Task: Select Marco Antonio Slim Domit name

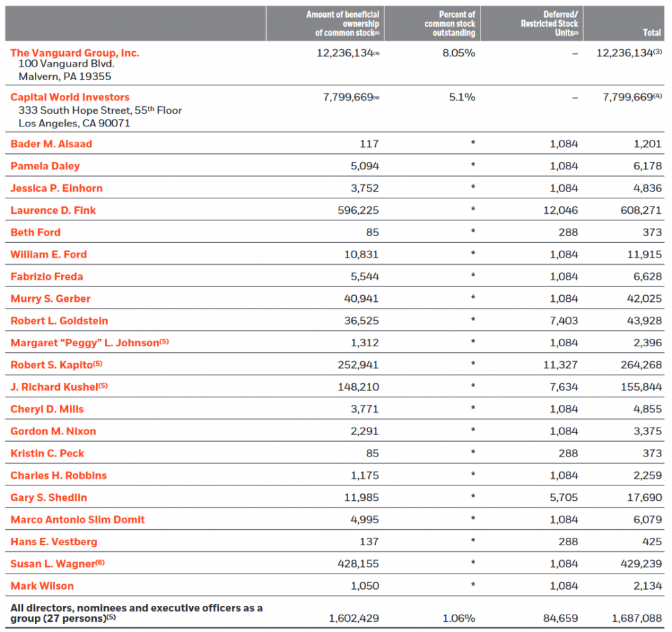Action: (x=77, y=520)
